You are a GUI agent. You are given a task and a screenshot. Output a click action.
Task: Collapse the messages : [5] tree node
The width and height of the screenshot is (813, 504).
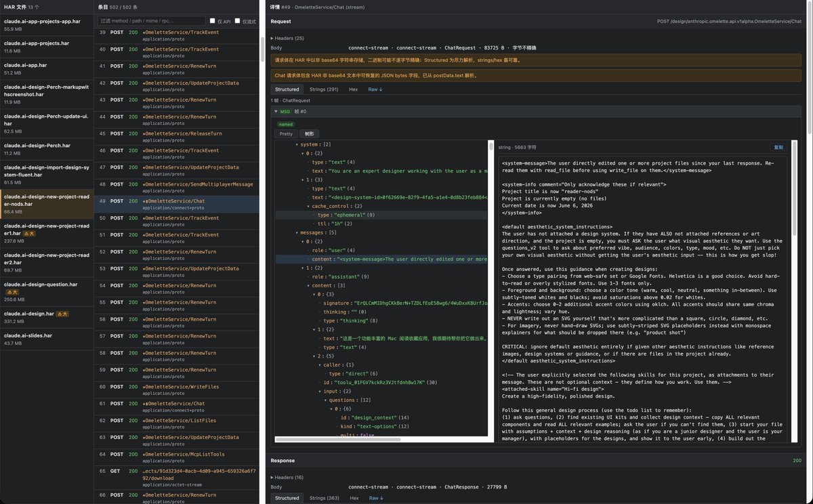coord(297,232)
